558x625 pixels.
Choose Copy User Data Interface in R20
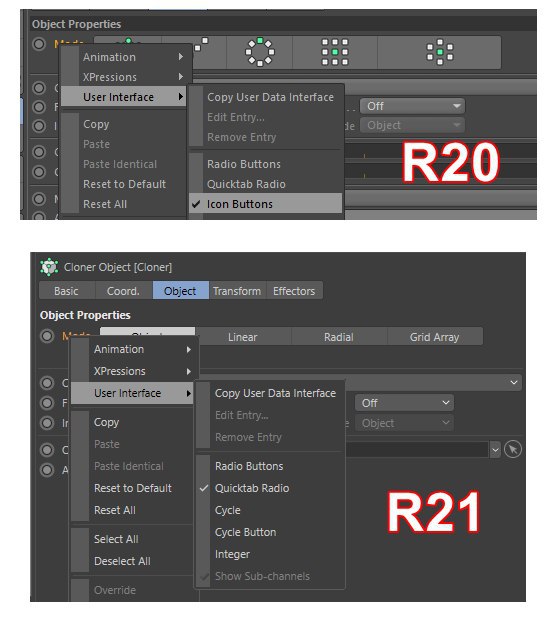266,97
